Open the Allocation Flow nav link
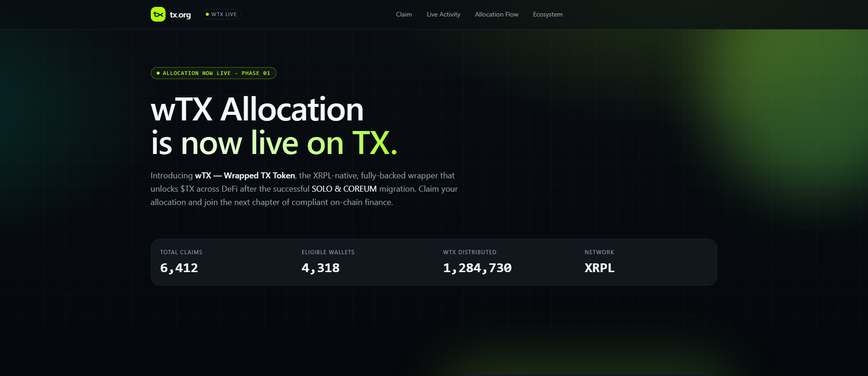This screenshot has width=868, height=376. coord(497,14)
